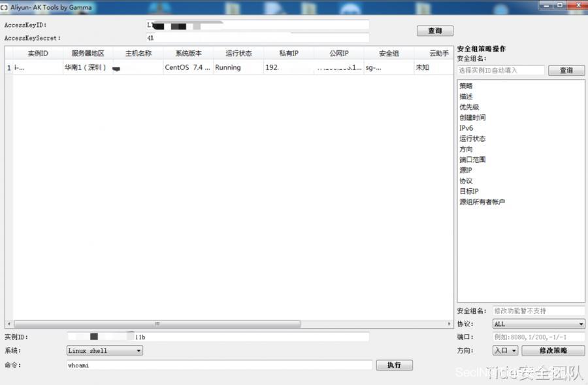Select the Running status cell
Viewport: 588px width, 385px height.
pyautogui.click(x=238, y=67)
